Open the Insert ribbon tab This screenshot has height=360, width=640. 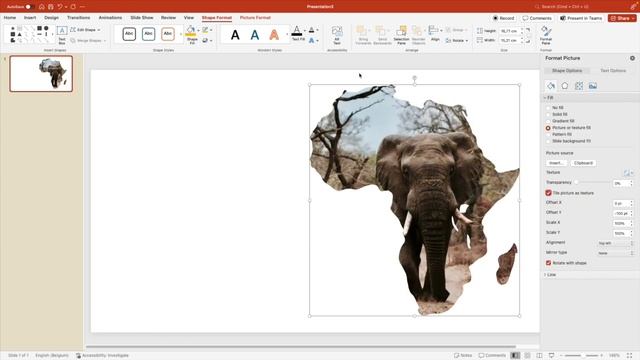[30, 18]
